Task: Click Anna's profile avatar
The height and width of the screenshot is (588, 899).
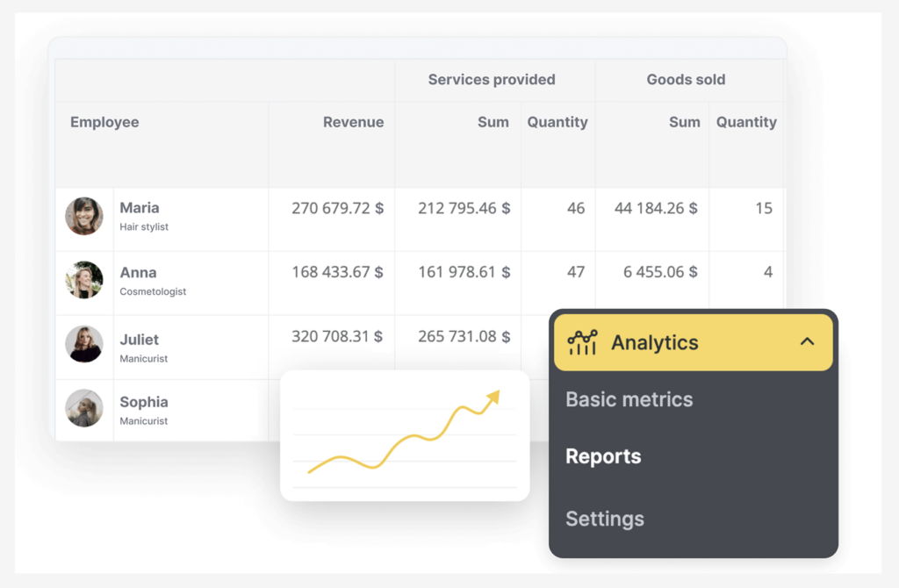Action: point(84,280)
